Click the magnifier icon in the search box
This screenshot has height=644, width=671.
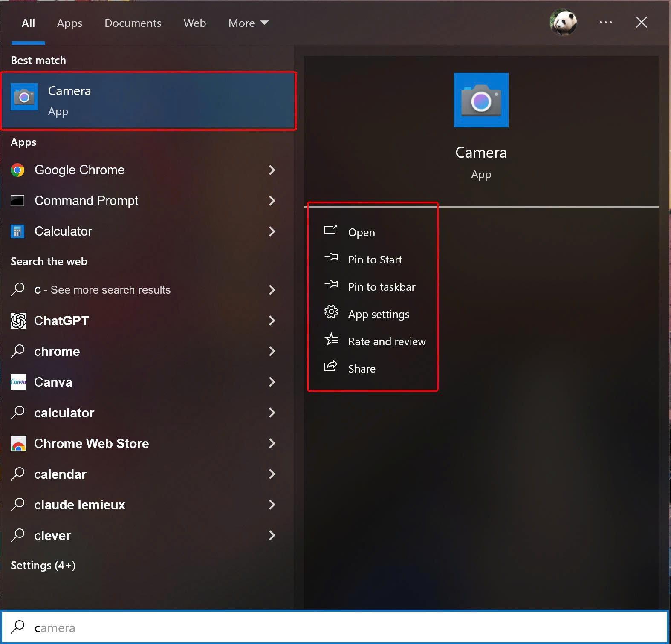click(17, 627)
